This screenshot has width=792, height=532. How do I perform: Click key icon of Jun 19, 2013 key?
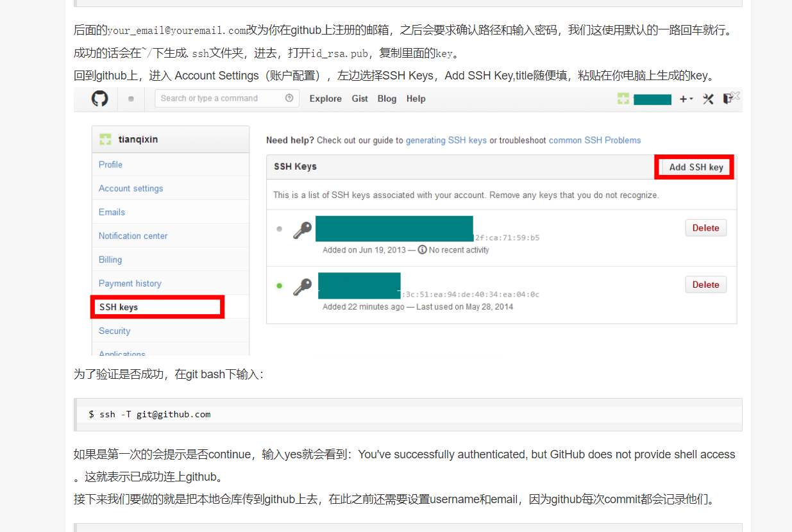(302, 230)
